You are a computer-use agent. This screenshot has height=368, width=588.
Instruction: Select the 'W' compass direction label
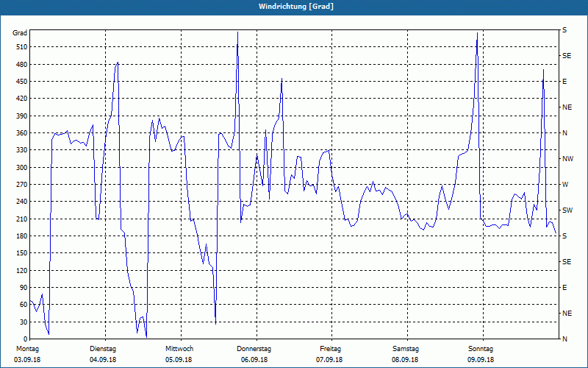565,185
